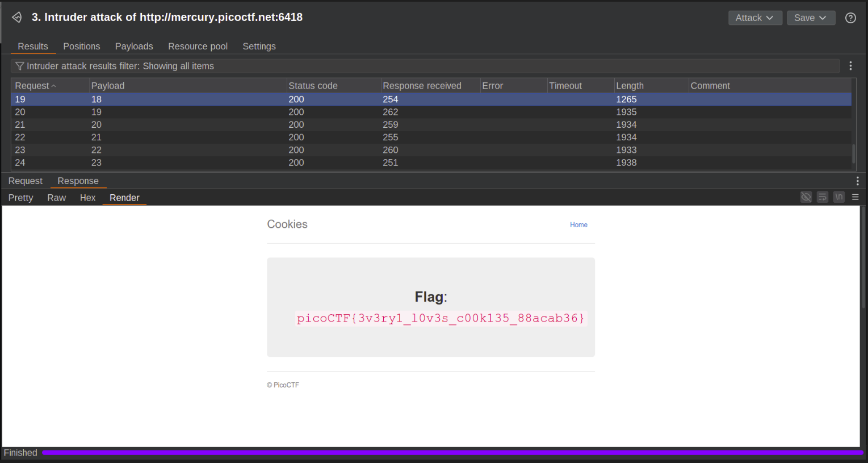The image size is (868, 463).
Task: Click the Cookies heading in rendered page
Action: click(x=287, y=224)
